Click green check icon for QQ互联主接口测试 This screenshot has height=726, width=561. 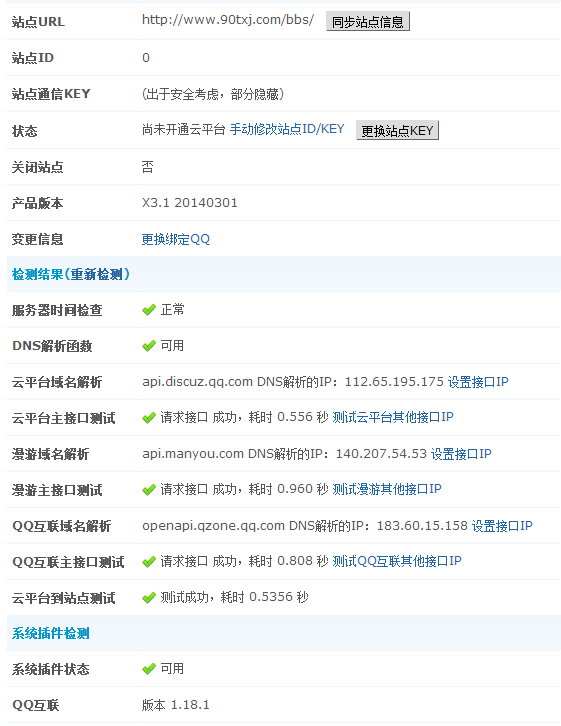[149, 562]
